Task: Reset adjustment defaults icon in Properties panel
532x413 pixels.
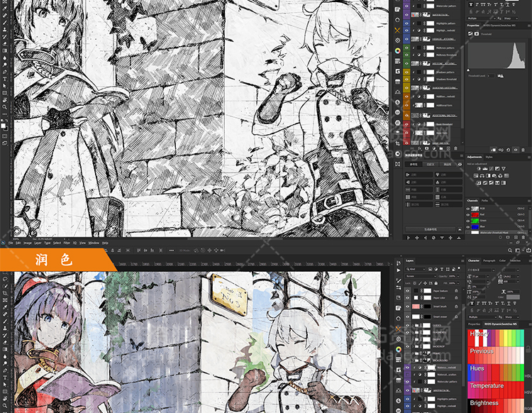Action: pos(509,150)
